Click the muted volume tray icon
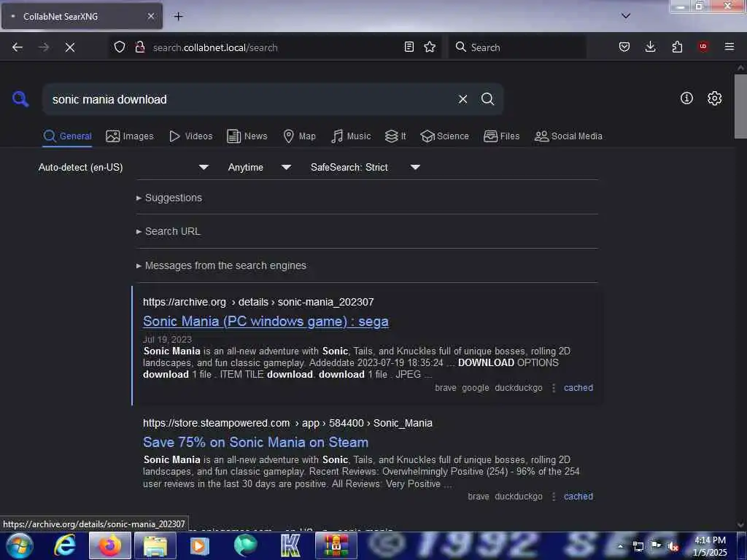 coord(673,546)
